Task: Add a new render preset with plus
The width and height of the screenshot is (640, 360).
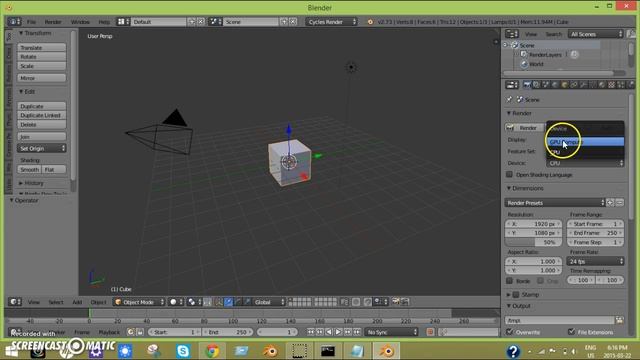Action: pos(610,202)
